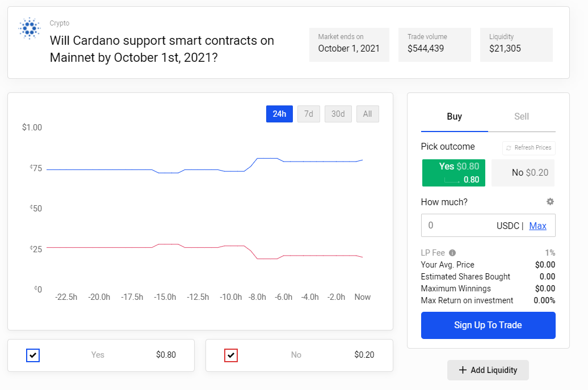The width and height of the screenshot is (588, 390).
Task: Select the 24h chart range
Action: (x=279, y=114)
